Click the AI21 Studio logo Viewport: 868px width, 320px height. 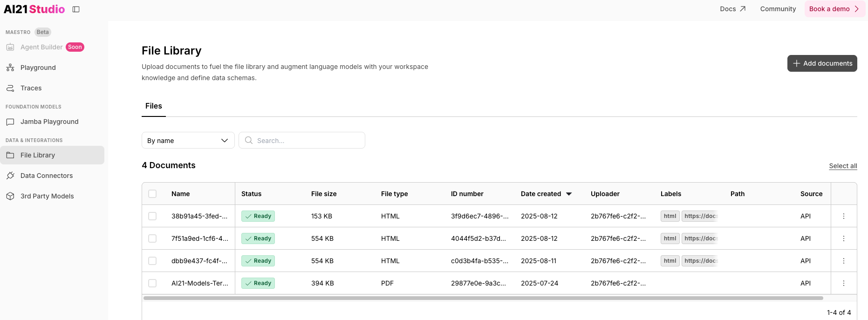point(34,9)
